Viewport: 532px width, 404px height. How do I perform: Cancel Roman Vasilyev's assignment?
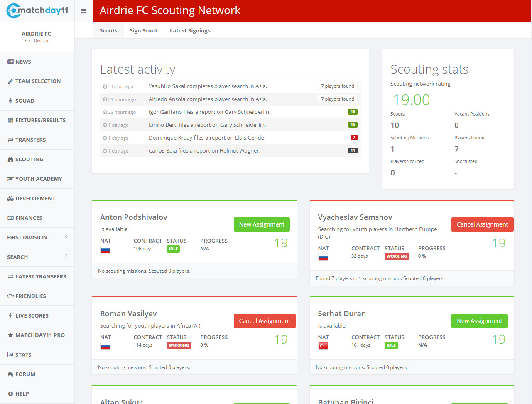pyautogui.click(x=265, y=321)
